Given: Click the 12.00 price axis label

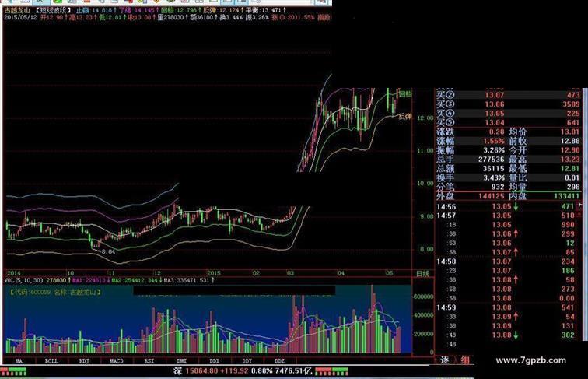Looking at the screenshot, I should pyautogui.click(x=425, y=118).
